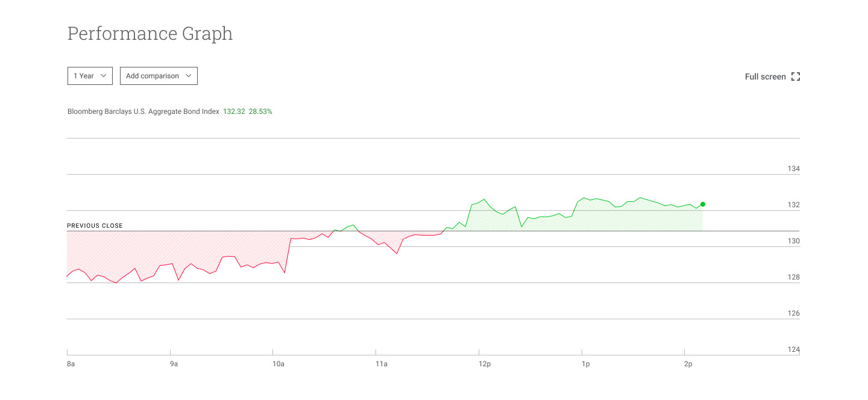Click the 8a time axis marker
The image size is (868, 400).
tap(71, 364)
